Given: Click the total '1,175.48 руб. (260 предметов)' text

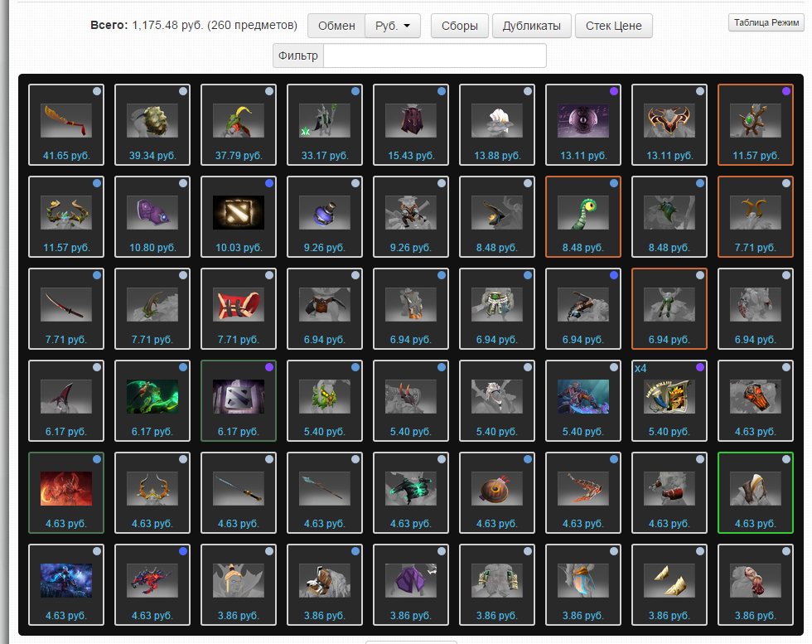Looking at the screenshot, I should tap(215, 26).
